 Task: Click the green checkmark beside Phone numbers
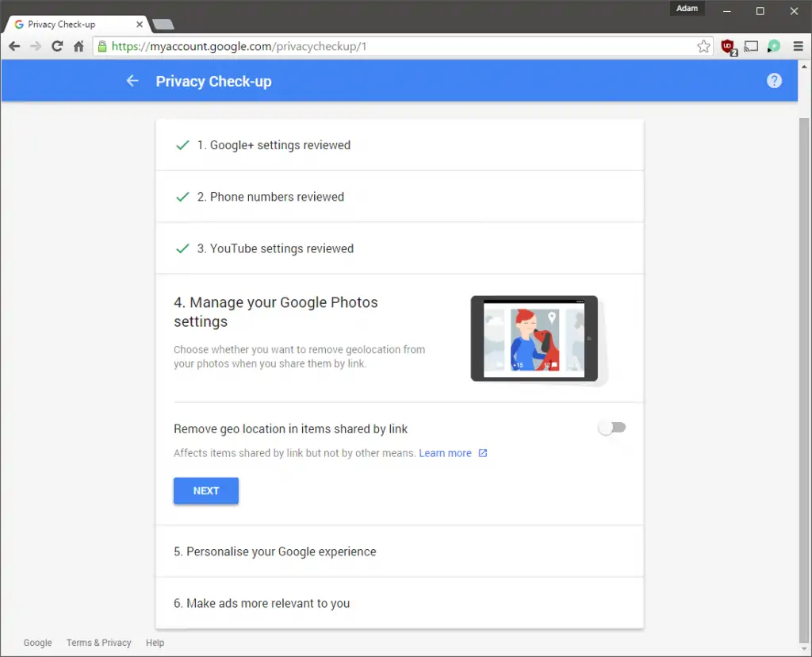(x=182, y=197)
